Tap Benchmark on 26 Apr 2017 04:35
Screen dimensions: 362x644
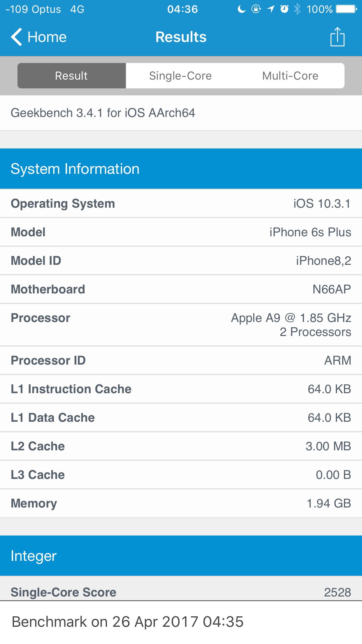pos(128,622)
